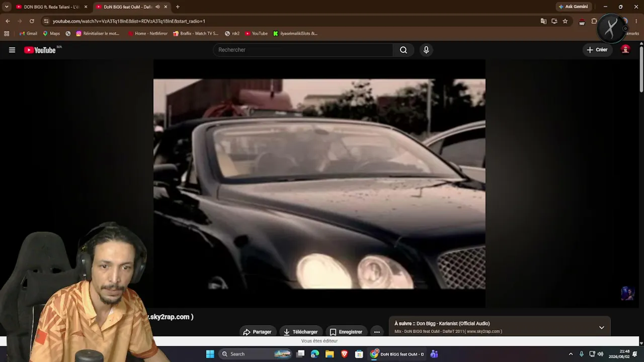Open the tab search dropdown

coord(7,7)
